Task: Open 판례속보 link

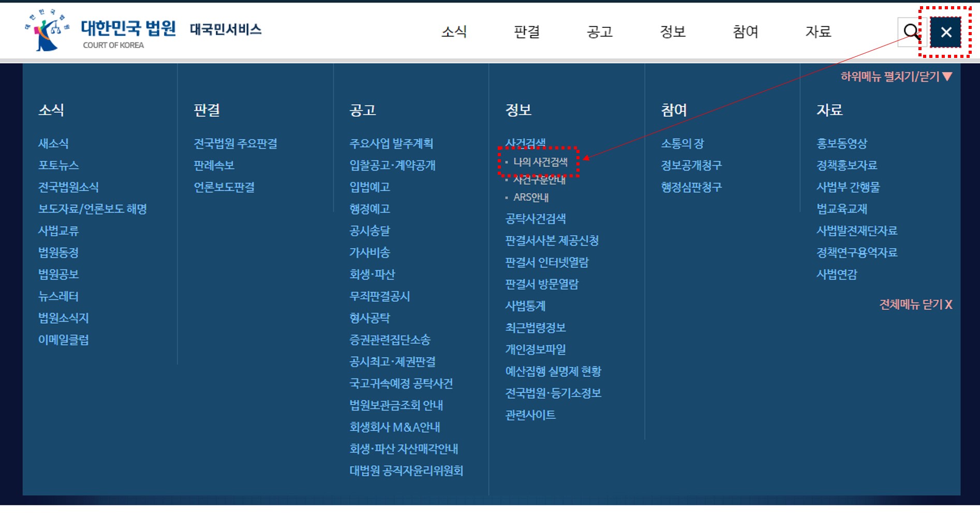Action: [214, 165]
